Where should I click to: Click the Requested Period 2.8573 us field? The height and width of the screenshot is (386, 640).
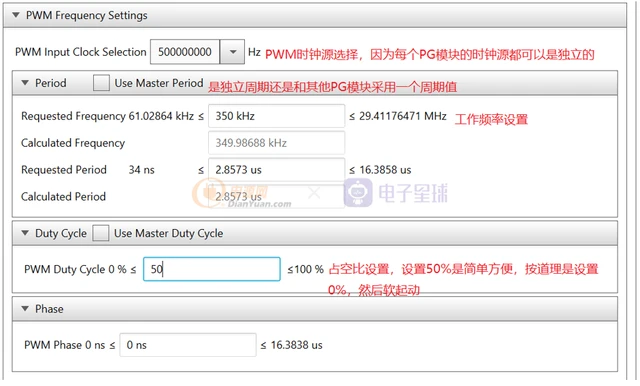[276, 170]
